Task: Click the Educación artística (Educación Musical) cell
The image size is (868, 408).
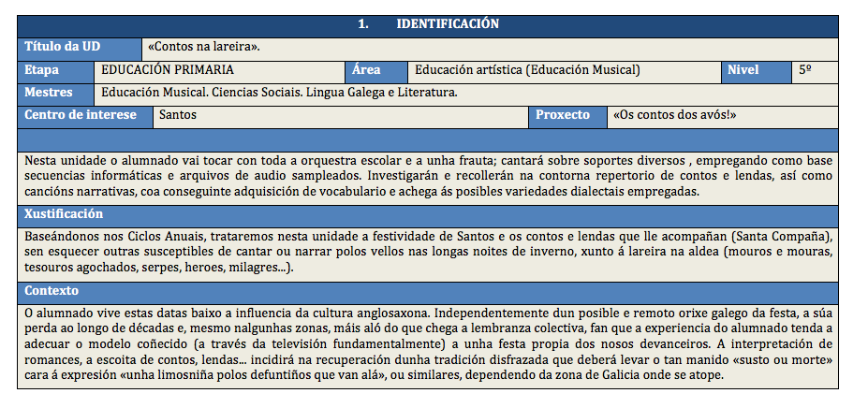Action: tap(563, 71)
